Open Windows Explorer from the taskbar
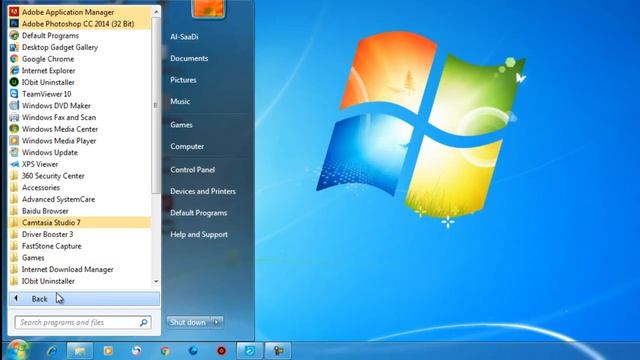640x360 pixels. click(80, 351)
